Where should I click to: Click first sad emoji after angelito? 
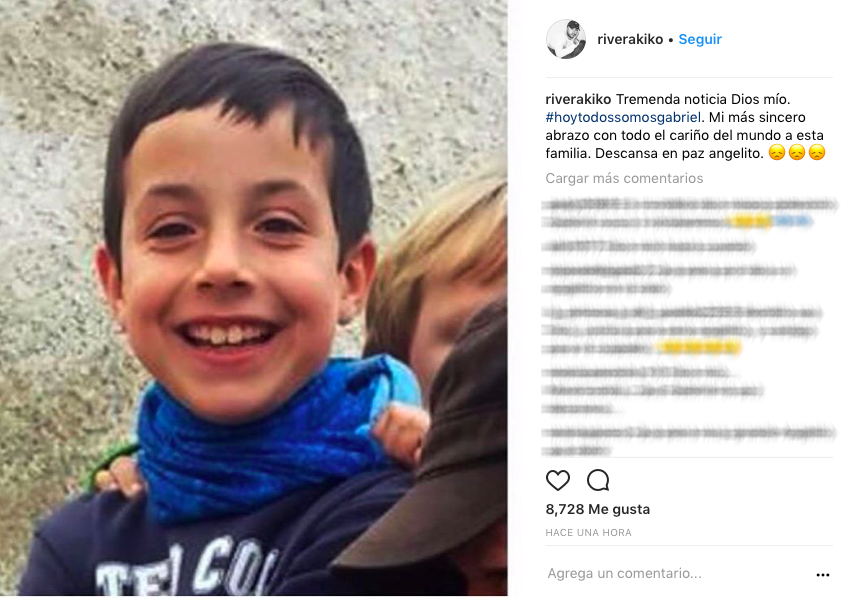click(x=777, y=152)
